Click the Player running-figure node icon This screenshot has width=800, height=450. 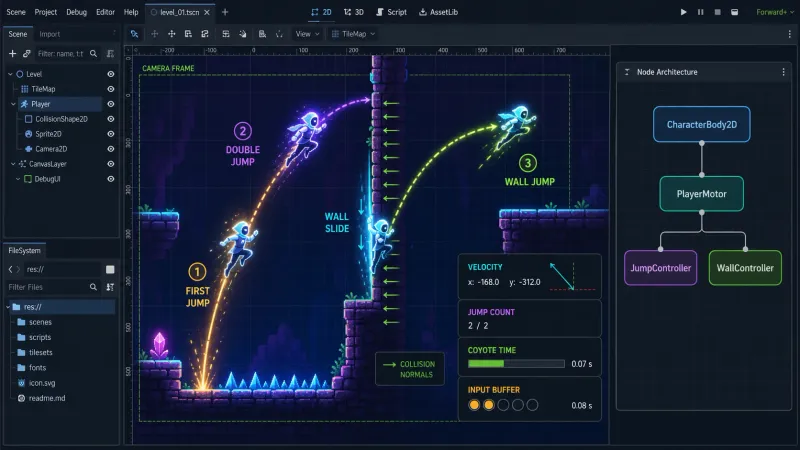click(24, 104)
